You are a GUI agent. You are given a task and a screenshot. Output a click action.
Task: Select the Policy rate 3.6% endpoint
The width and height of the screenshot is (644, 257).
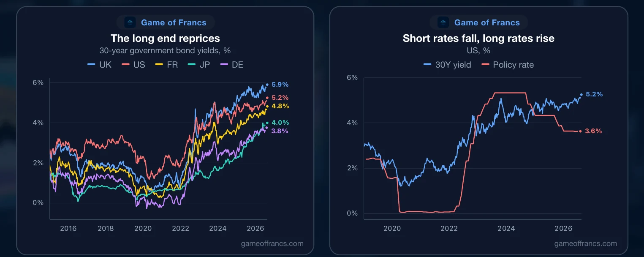593,131
